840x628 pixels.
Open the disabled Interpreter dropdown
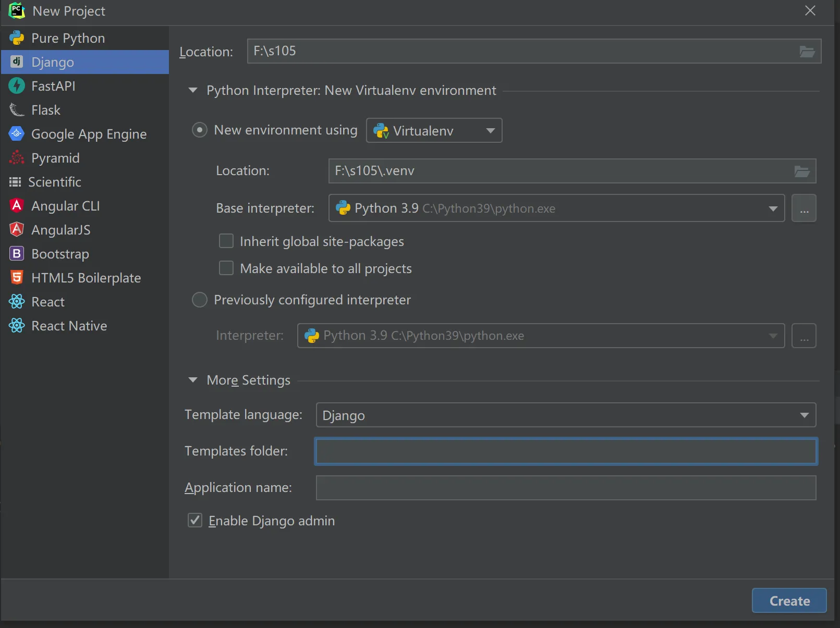pos(541,336)
